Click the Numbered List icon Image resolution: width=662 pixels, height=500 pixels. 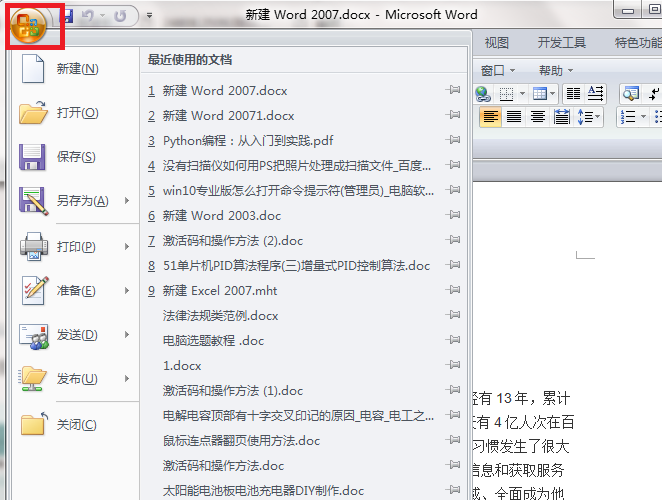(629, 117)
